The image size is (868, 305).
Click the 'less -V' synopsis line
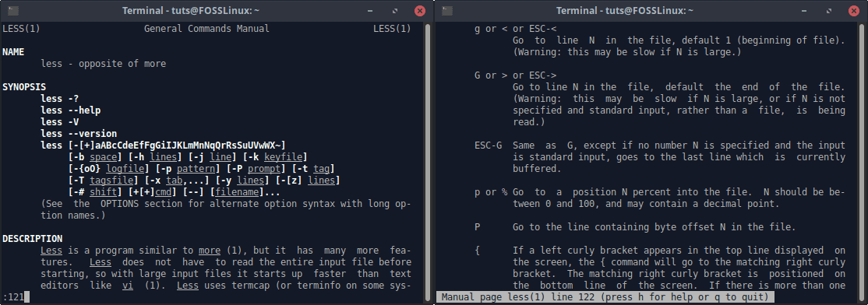click(x=59, y=122)
